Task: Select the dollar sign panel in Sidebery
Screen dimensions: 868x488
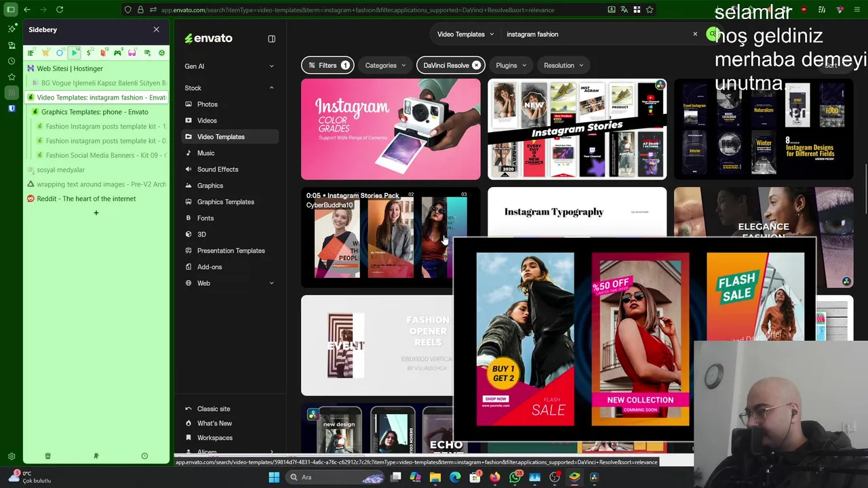Action: [89, 53]
